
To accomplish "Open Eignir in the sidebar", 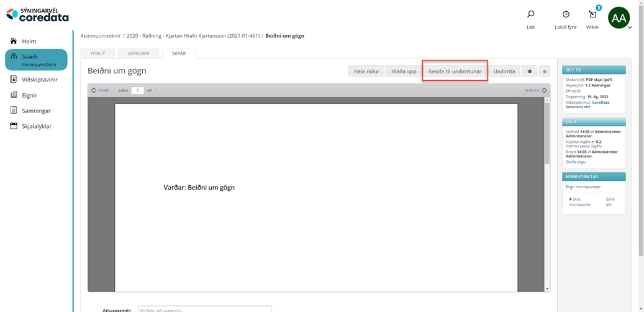I will click(x=29, y=95).
